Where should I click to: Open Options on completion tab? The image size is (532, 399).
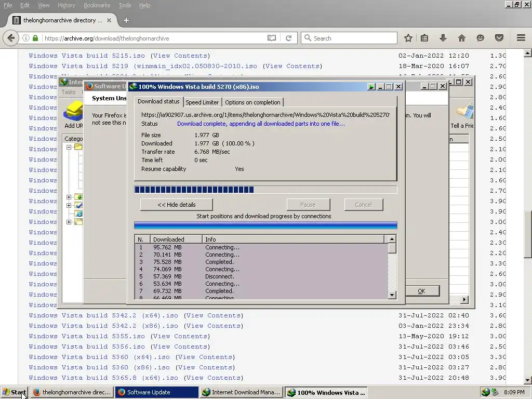coord(252,102)
